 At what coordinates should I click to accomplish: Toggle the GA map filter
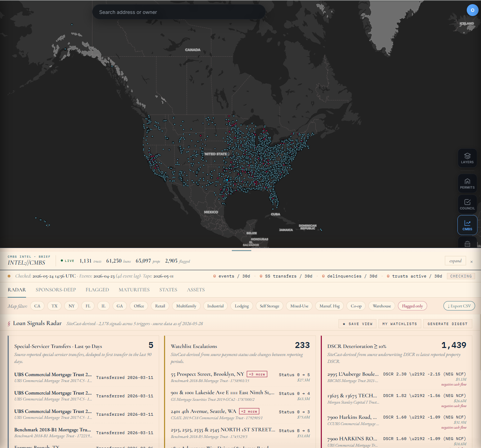(x=120, y=306)
